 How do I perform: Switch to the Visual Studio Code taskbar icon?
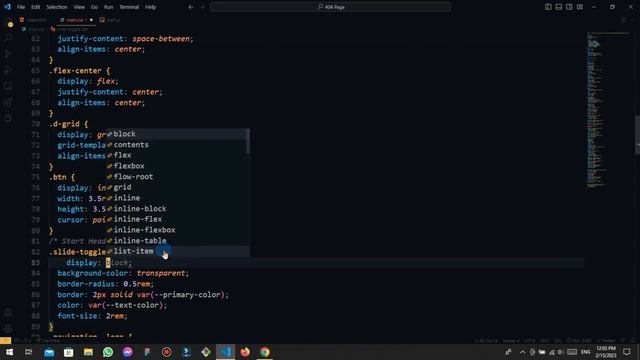click(225, 352)
